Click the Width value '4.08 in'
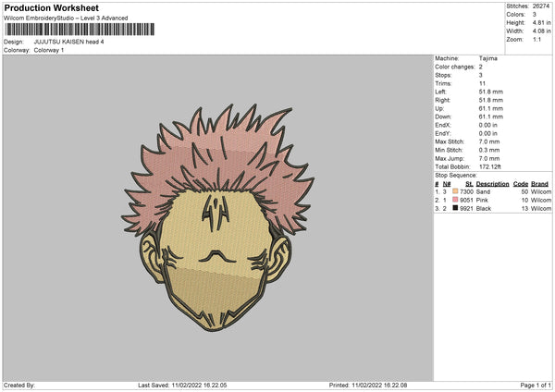 [x=541, y=31]
